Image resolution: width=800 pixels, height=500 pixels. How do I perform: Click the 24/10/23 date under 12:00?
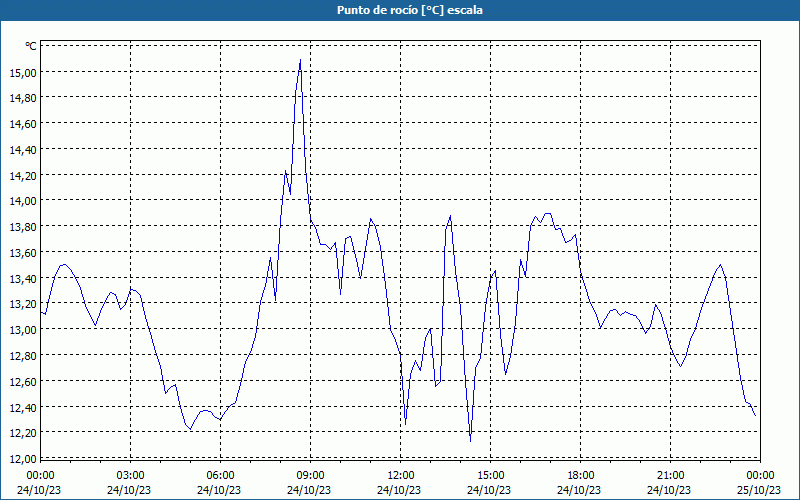click(x=399, y=490)
